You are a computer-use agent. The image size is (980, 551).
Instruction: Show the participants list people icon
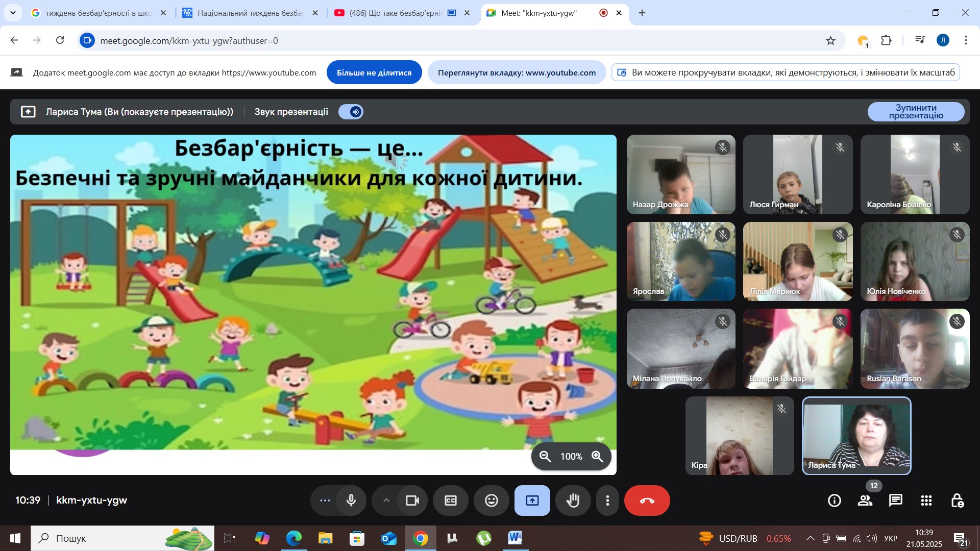tap(865, 500)
